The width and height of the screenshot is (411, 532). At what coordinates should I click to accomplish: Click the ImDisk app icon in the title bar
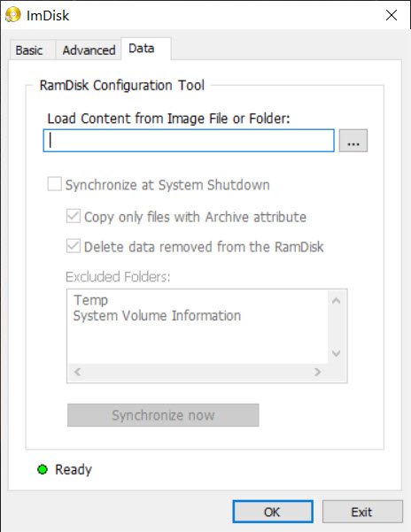coord(13,15)
